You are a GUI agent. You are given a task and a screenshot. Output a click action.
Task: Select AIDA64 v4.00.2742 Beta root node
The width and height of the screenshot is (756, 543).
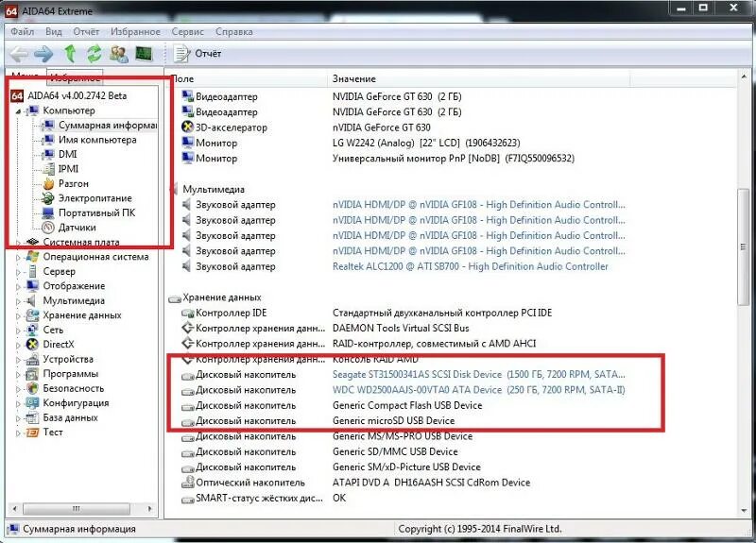[77, 96]
